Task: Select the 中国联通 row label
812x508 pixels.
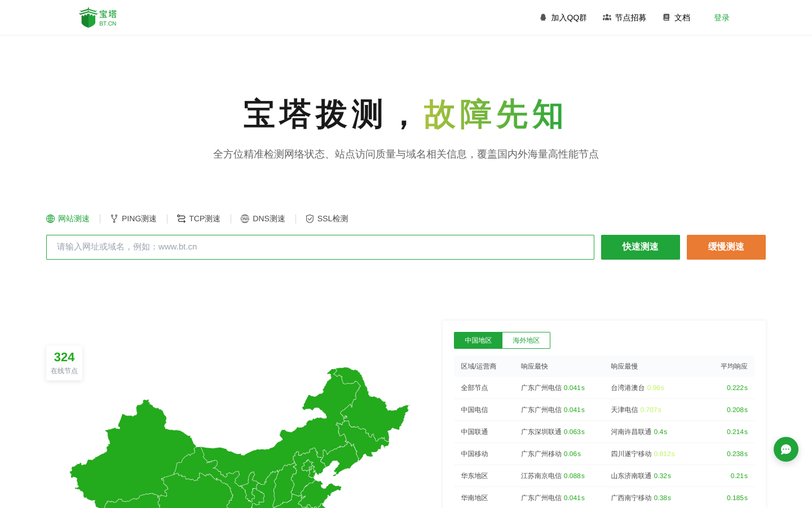Action: point(474,432)
